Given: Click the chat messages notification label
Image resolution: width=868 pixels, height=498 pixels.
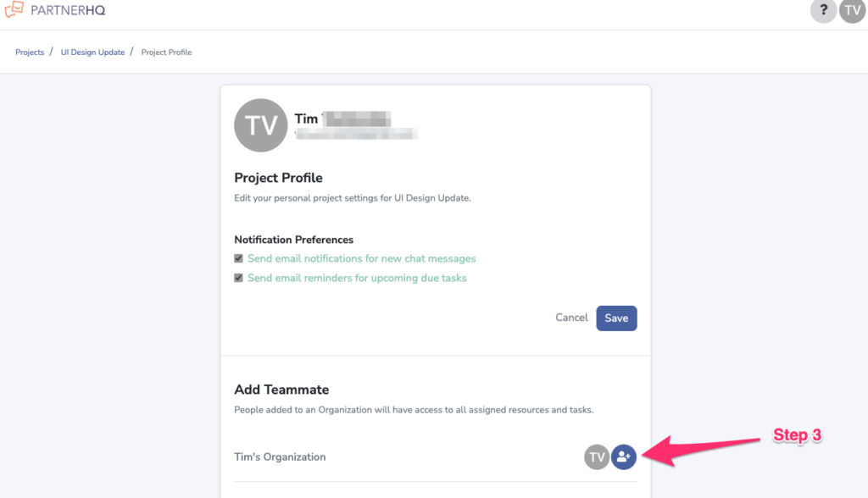Looking at the screenshot, I should [361, 258].
